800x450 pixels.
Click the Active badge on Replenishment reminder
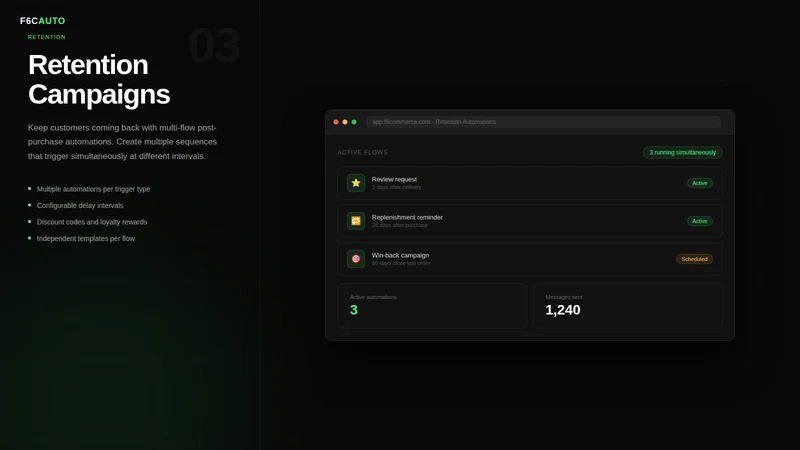point(699,221)
